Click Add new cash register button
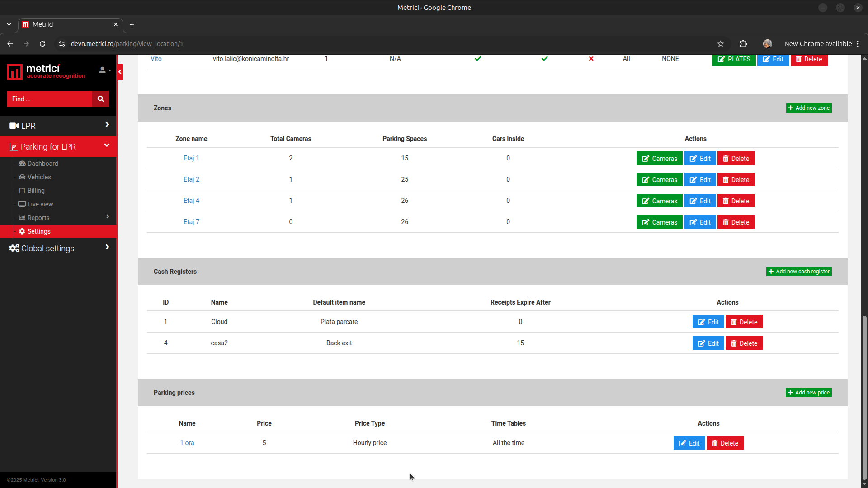The width and height of the screenshot is (868, 488). coord(799,272)
